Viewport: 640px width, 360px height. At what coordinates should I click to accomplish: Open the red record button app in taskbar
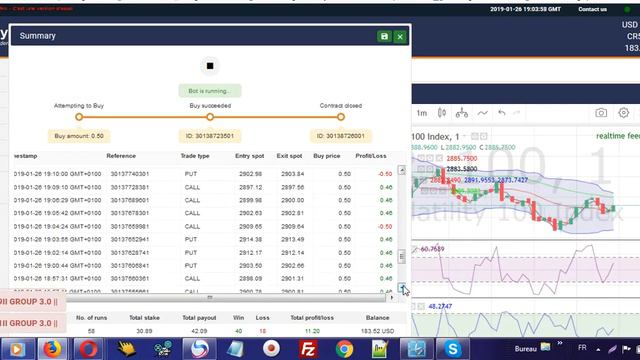[x=271, y=349]
